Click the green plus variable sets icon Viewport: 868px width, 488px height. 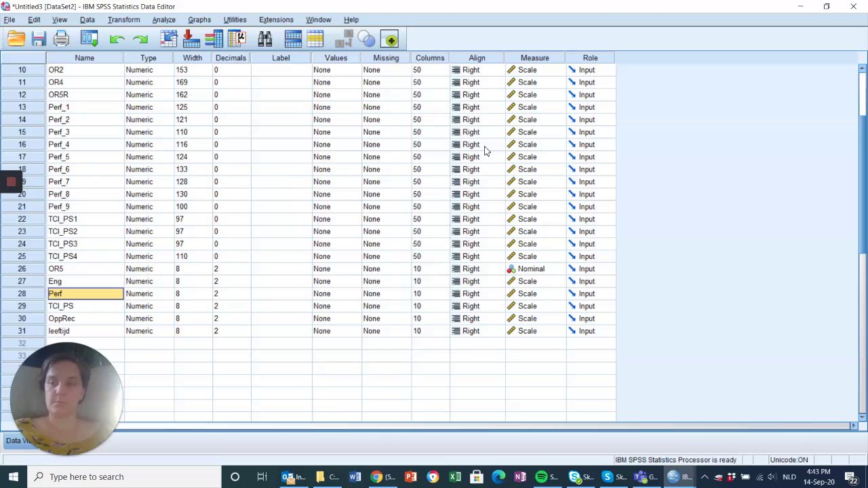click(x=390, y=39)
